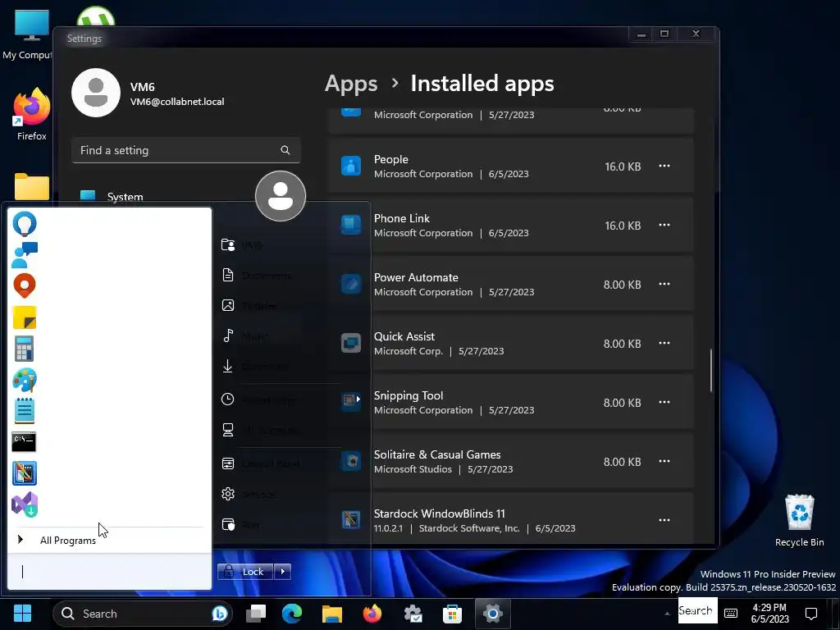Open more options for Quick Assist
The width and height of the screenshot is (840, 630).
pyautogui.click(x=664, y=344)
